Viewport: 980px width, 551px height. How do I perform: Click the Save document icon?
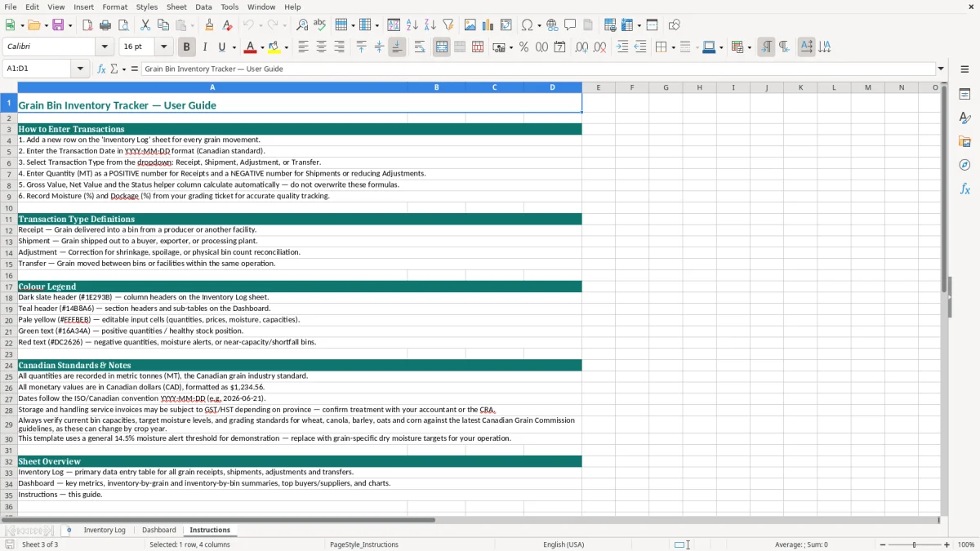[x=58, y=25]
